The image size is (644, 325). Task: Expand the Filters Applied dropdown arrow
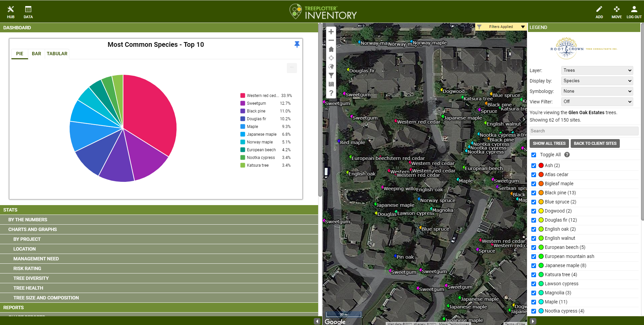[523, 27]
